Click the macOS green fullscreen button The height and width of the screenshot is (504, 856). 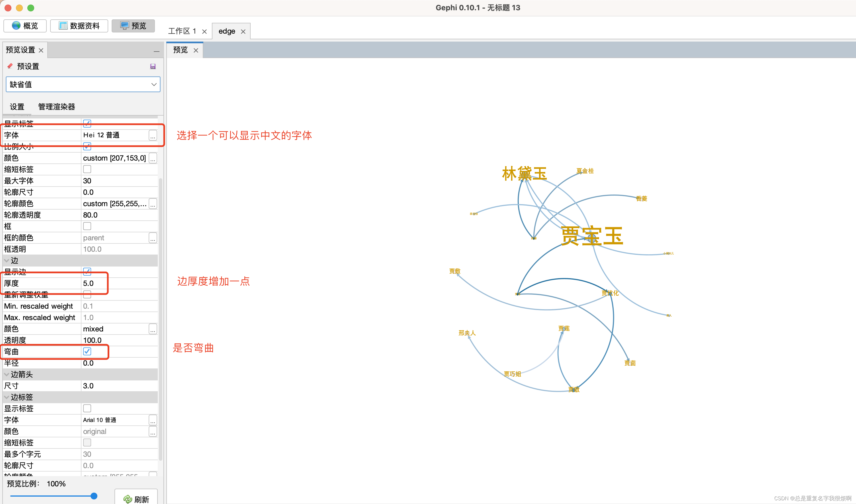coord(30,7)
